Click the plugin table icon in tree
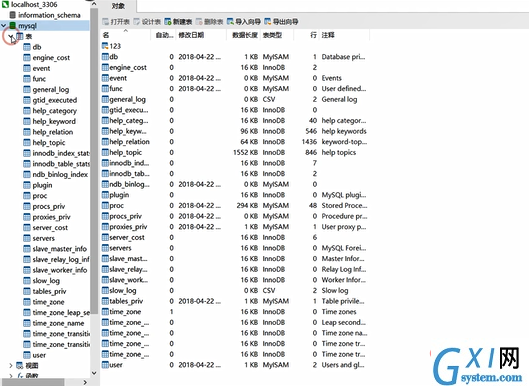Viewport: 529px width, 386px height. 27,185
